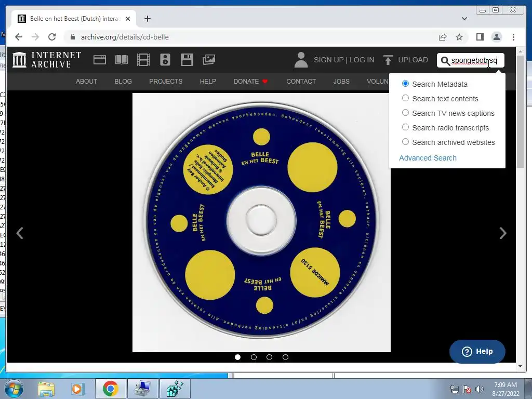Open the Web (Wayback) icon in the navigation bar
This screenshot has width=532, height=399.
(x=100, y=60)
